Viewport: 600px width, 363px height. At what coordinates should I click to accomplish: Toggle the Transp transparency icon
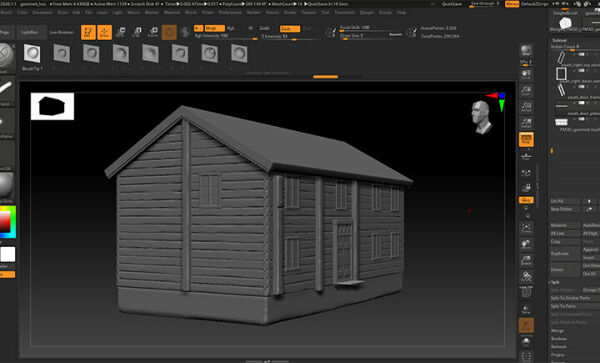click(526, 309)
